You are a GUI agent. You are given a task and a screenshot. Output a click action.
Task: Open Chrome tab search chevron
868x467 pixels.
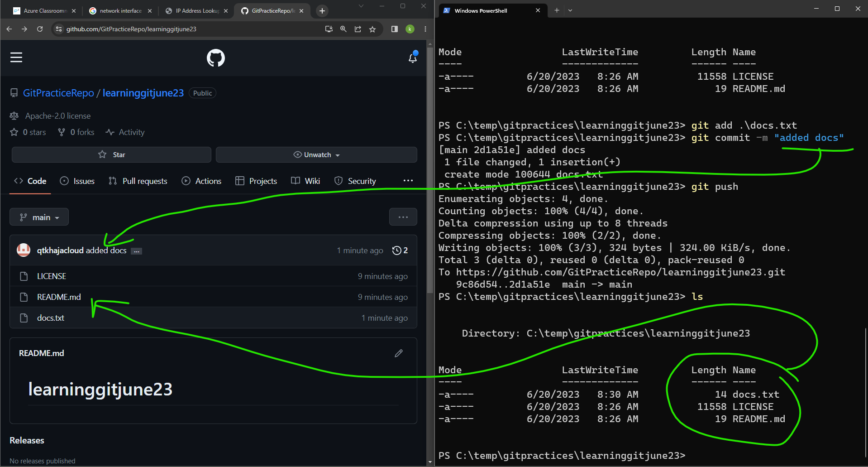point(361,6)
